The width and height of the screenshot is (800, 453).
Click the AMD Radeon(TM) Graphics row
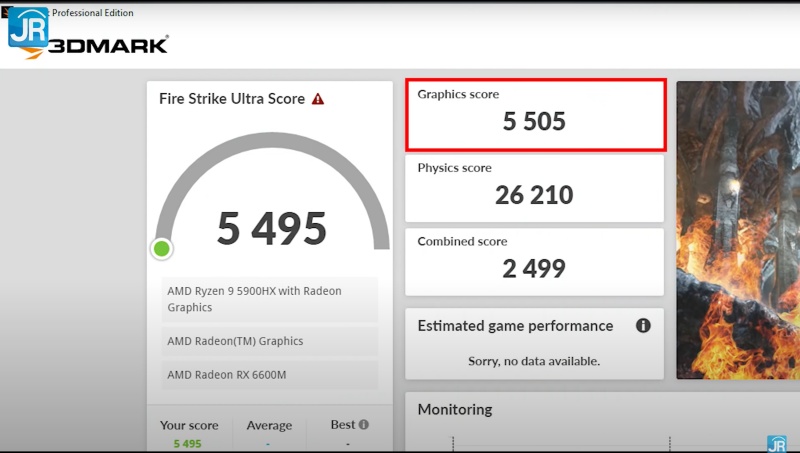[270, 341]
